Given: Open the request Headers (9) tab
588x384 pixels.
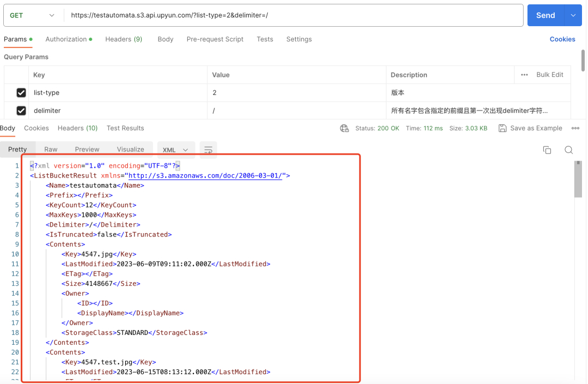Looking at the screenshot, I should (x=124, y=39).
